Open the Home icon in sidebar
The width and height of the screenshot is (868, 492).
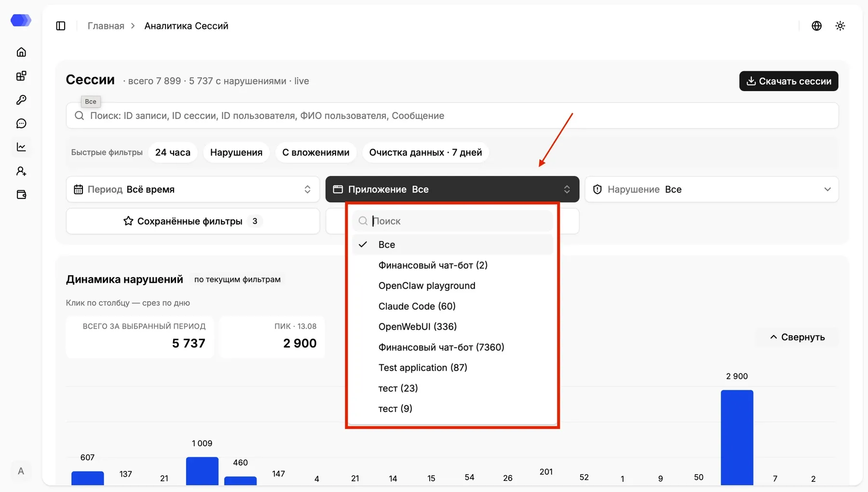coord(21,52)
